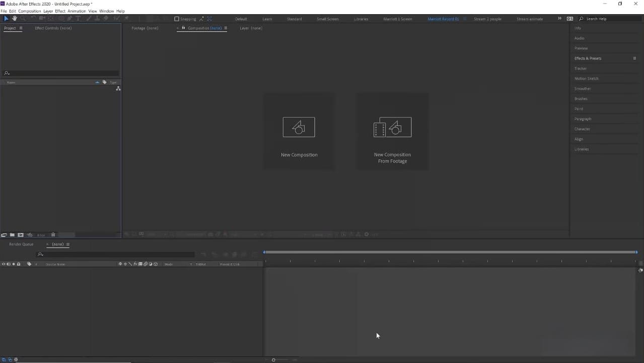This screenshot has height=363, width=644.
Task: Click the comp marker bin icon at timeline right
Action: 640,271
